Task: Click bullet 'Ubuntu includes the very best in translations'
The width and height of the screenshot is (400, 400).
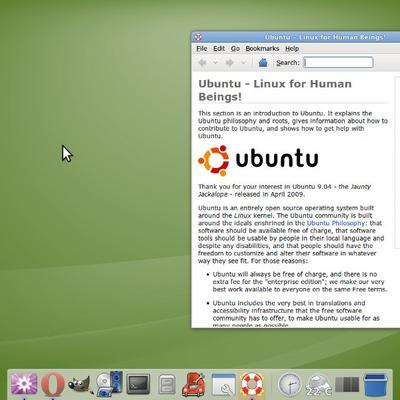Action: pos(296,314)
